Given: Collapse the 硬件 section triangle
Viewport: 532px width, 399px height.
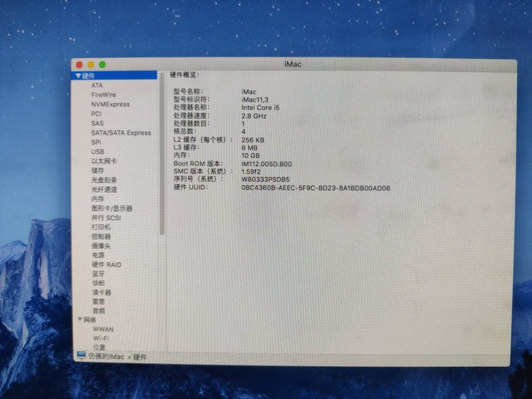Looking at the screenshot, I should (x=78, y=76).
